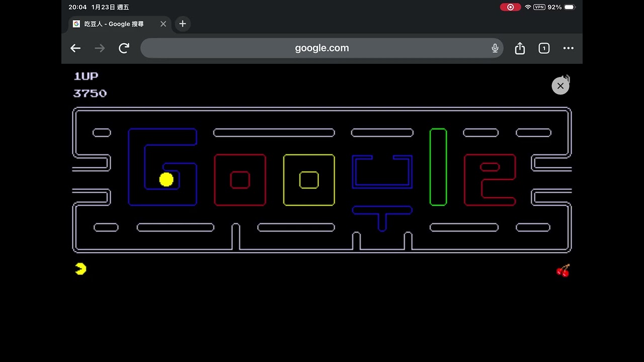Close the 吃豆人 - Google 搜尋 tab
Image resolution: width=644 pixels, height=362 pixels.
[163, 24]
